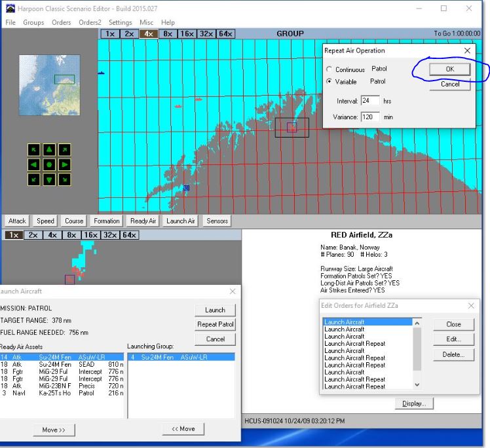Click the center map button in arrow pad
Image resolution: width=490 pixels, height=448 pixels.
(48, 164)
